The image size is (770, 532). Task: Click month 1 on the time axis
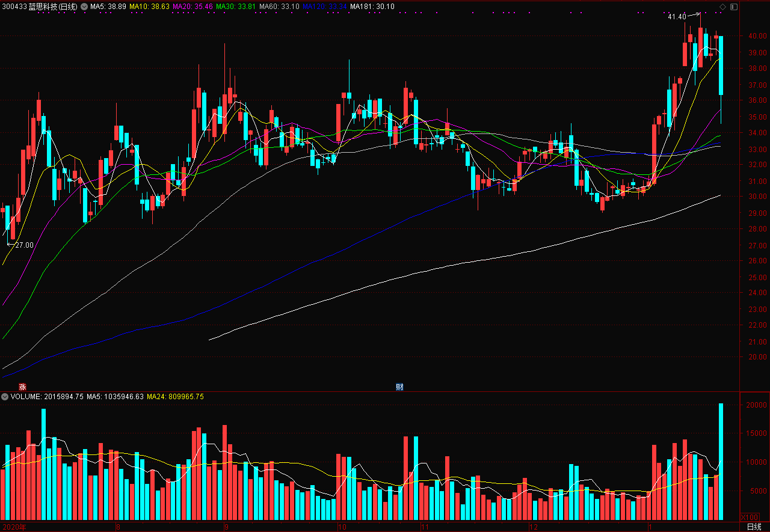(x=650, y=527)
